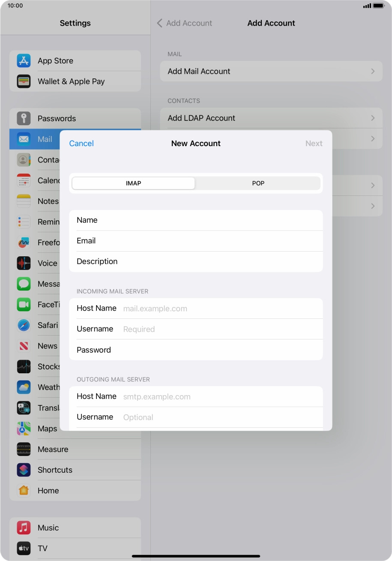
Task: Open the News app settings icon
Action: click(24, 346)
